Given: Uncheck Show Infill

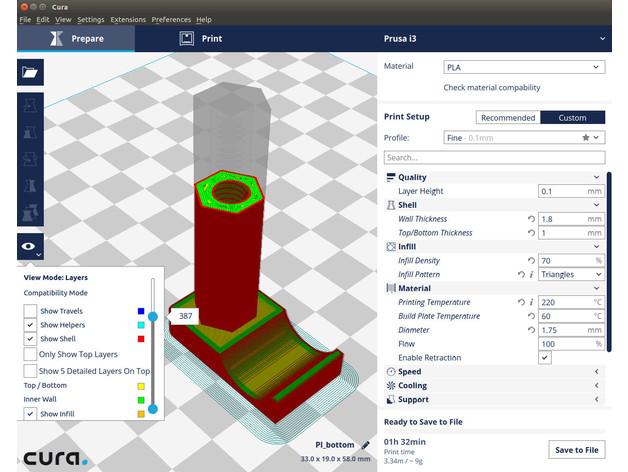Looking at the screenshot, I should (30, 414).
